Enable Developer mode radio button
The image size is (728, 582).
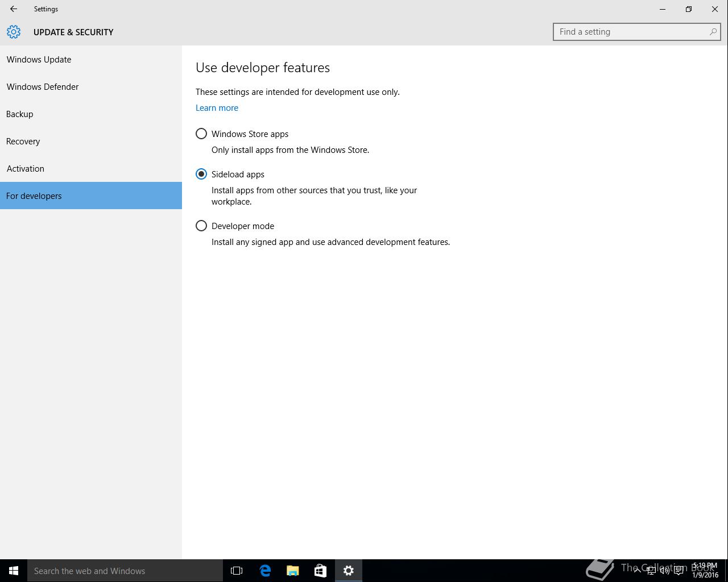coord(201,226)
